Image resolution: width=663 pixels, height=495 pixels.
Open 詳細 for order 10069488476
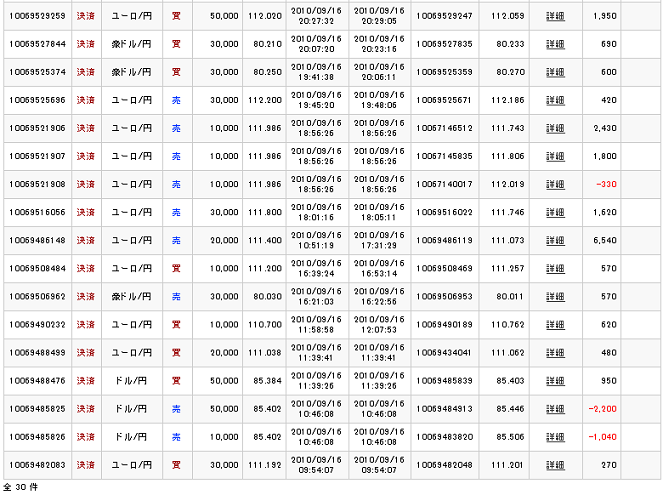coord(555,380)
